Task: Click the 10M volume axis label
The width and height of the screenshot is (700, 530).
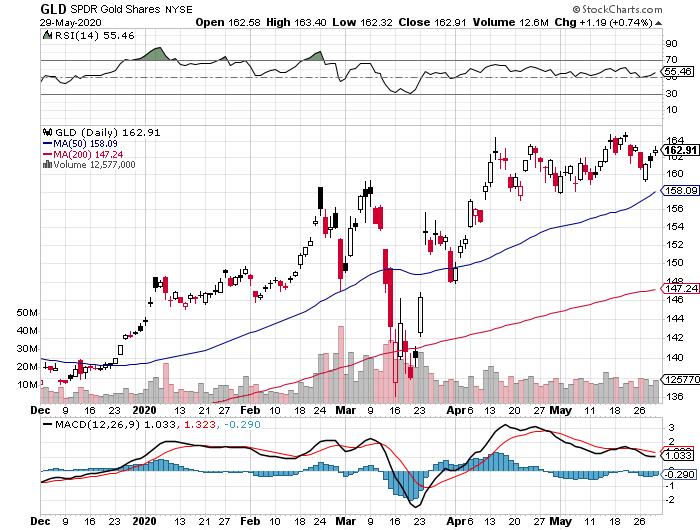Action: point(27,385)
